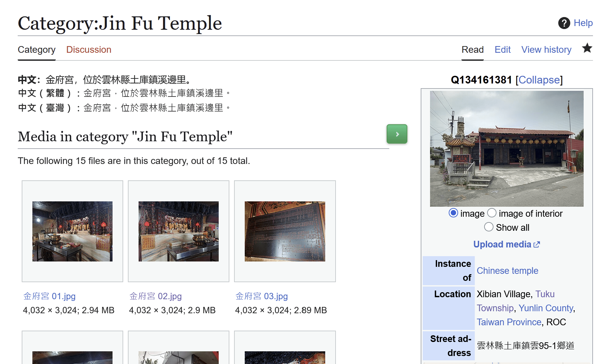Screen dimensions: 603x364
Task: Switch to the Read tab
Action: pos(472,50)
